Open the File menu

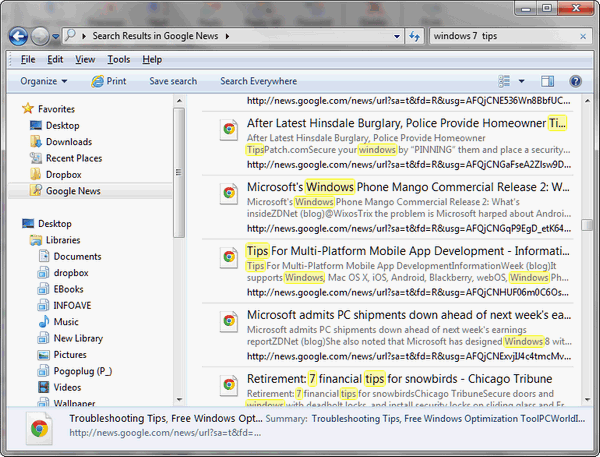pyautogui.click(x=28, y=59)
